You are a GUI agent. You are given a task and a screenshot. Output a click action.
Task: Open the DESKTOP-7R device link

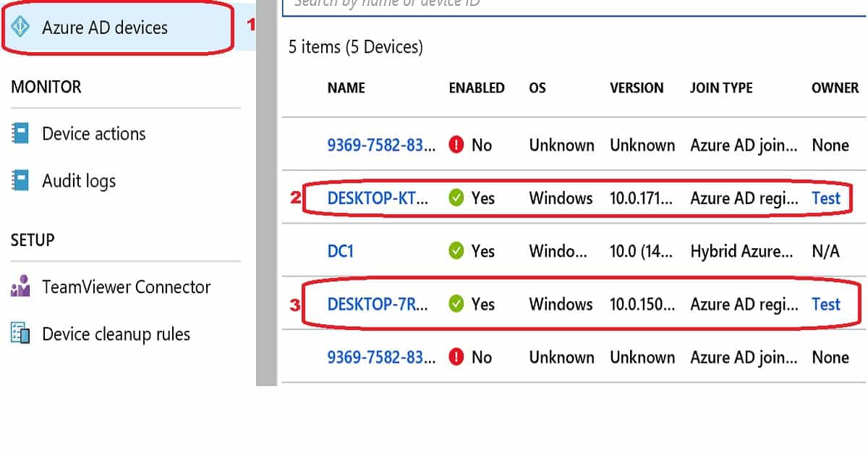pyautogui.click(x=378, y=304)
